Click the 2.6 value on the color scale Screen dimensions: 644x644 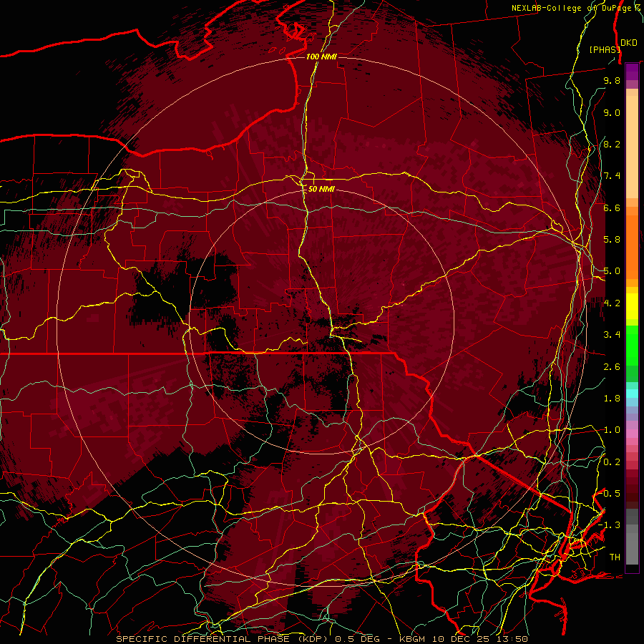pyautogui.click(x=612, y=367)
